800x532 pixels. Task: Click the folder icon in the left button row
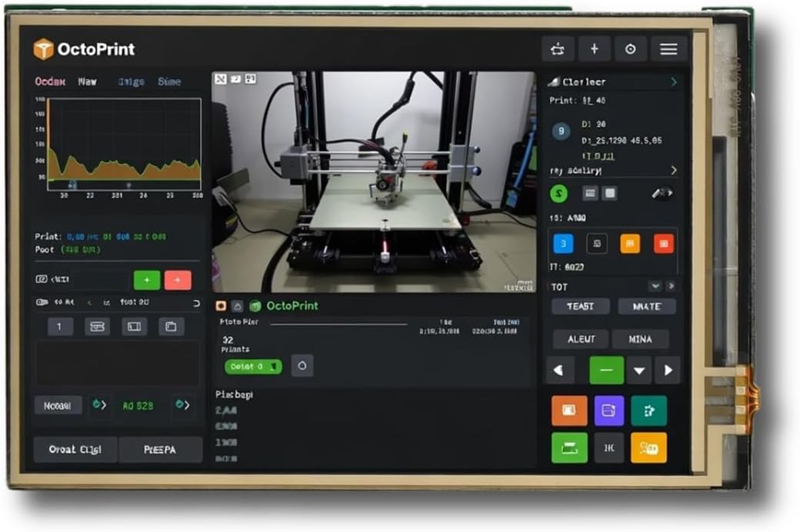(x=171, y=327)
